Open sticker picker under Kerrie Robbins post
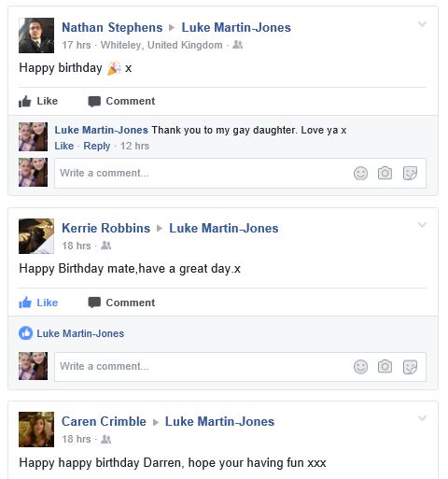Viewport: 448px width, 479px height. (x=410, y=367)
